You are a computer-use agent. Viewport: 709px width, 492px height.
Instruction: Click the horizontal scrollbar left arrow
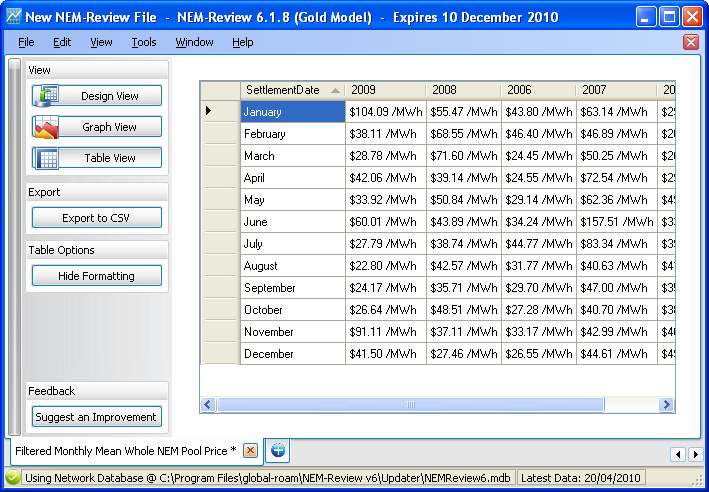208,404
